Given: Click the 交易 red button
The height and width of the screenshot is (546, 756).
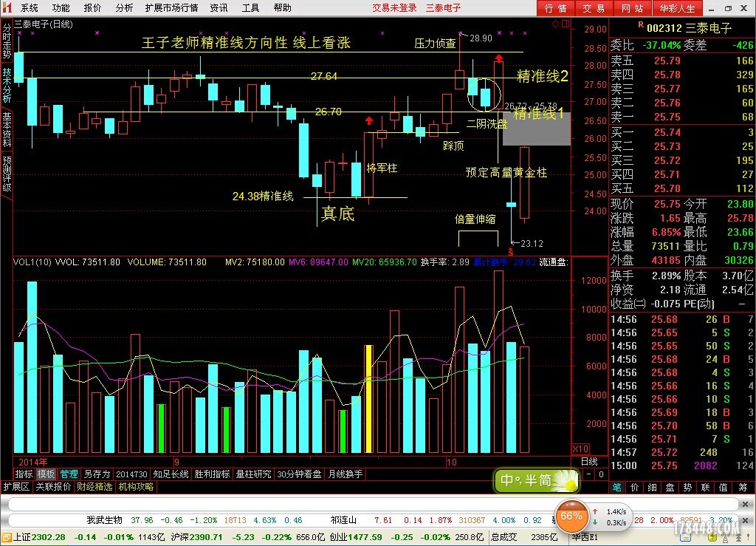Looking at the screenshot, I should pyautogui.click(x=593, y=8).
